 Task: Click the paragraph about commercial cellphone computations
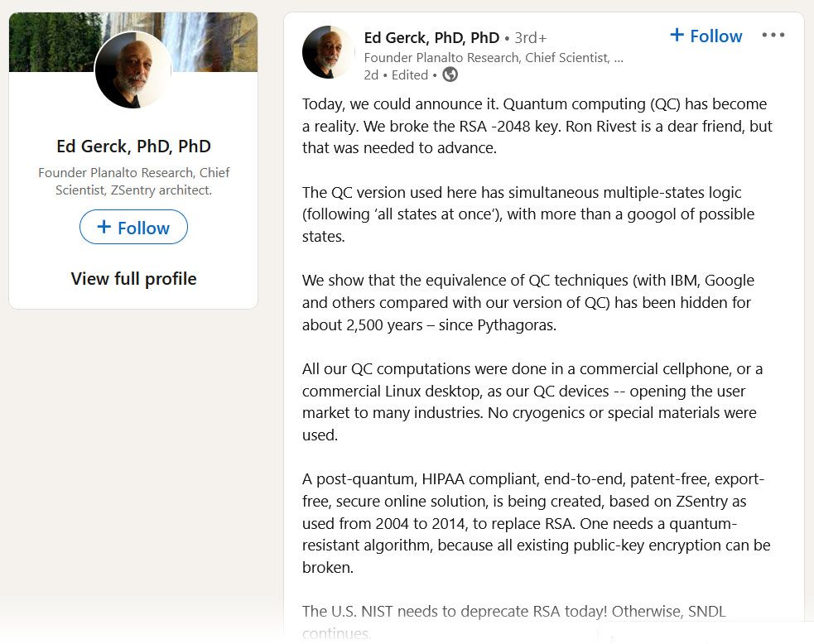pos(532,401)
